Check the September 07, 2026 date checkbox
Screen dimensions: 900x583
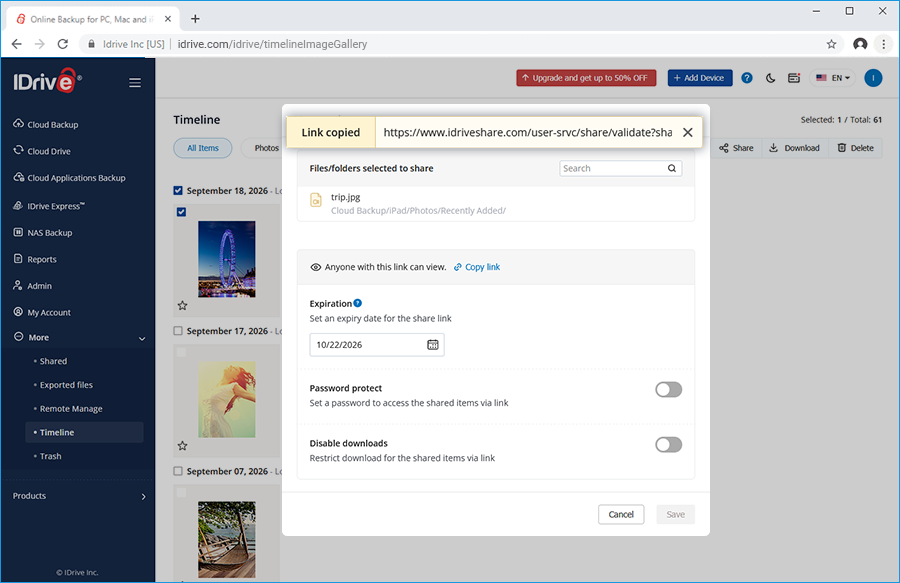click(178, 471)
